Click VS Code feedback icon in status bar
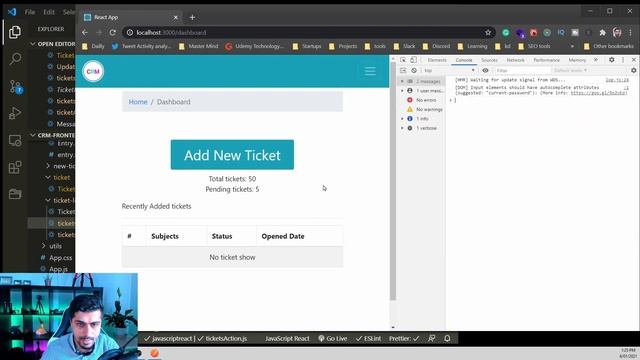This screenshot has height=360, width=640. [x=431, y=338]
